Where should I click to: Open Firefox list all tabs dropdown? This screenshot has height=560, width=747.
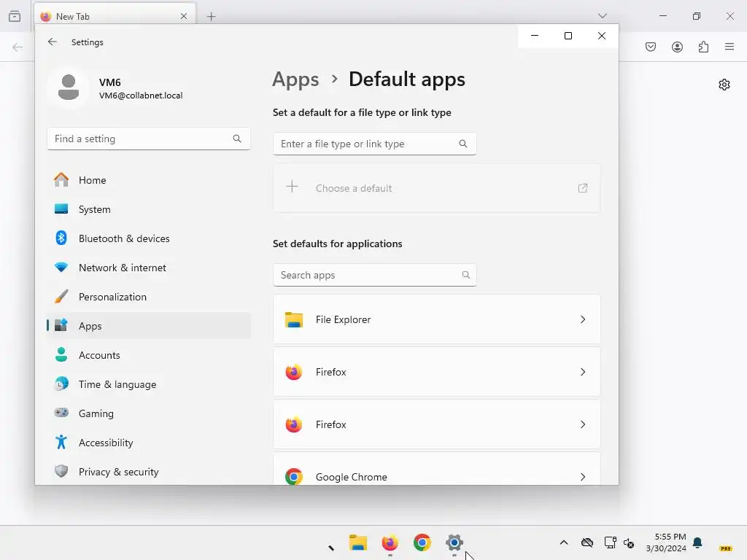tap(602, 16)
